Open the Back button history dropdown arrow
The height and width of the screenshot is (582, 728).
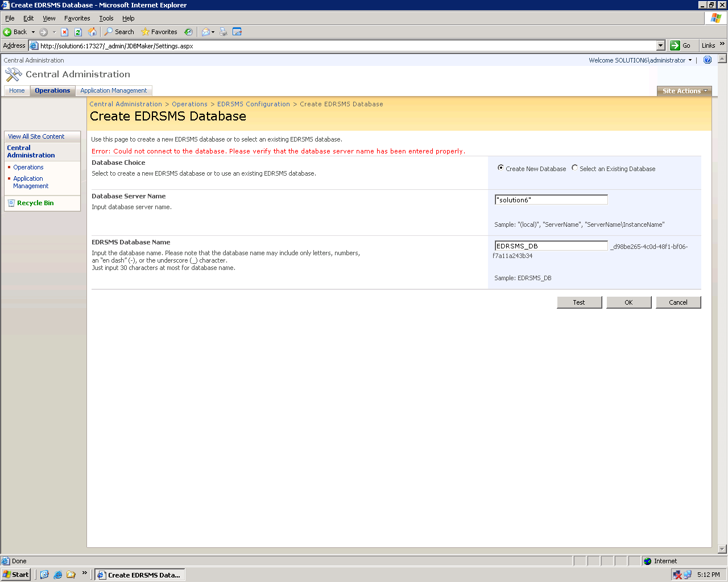click(33, 32)
